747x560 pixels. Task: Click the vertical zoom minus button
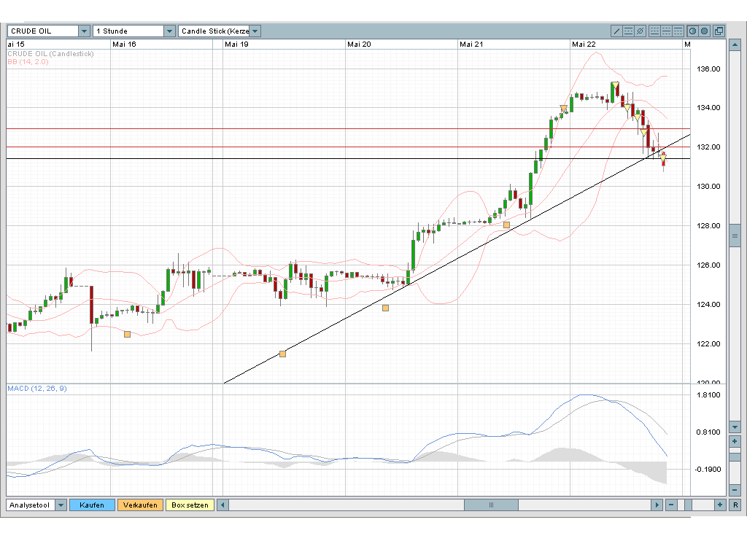click(x=735, y=490)
